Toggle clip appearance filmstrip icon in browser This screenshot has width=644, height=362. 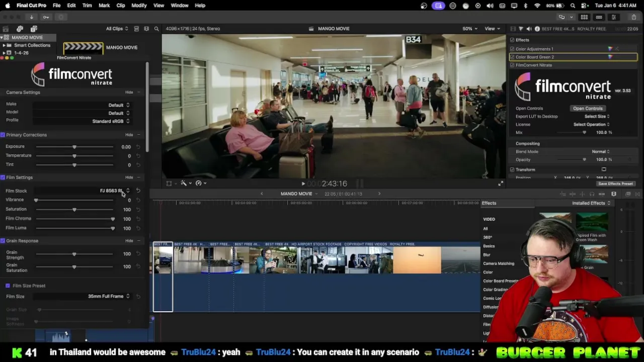click(x=146, y=29)
